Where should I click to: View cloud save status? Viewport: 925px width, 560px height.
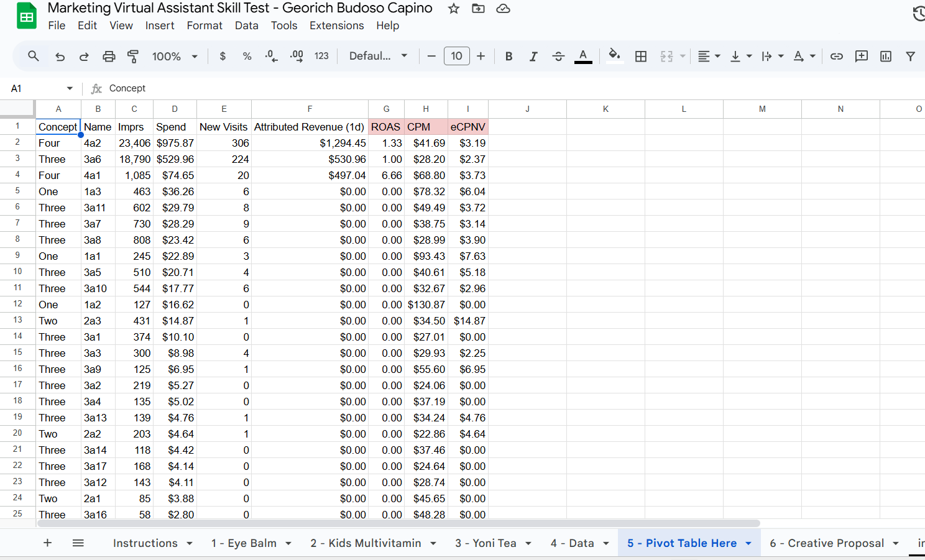(504, 9)
